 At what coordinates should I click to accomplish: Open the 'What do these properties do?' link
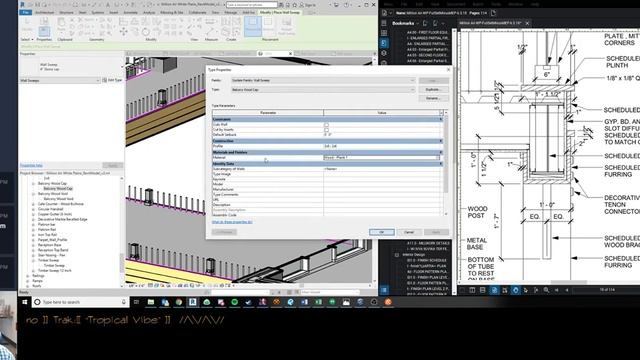pyautogui.click(x=232, y=222)
